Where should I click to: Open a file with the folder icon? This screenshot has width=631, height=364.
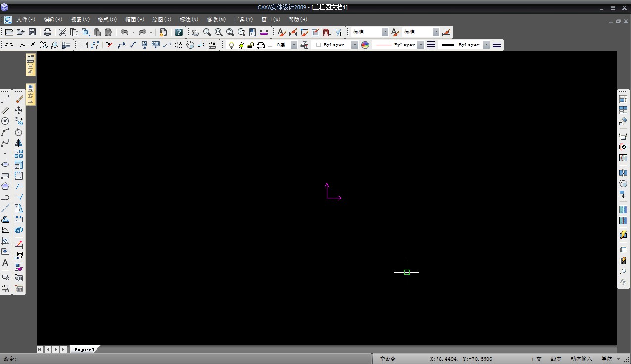(x=21, y=32)
